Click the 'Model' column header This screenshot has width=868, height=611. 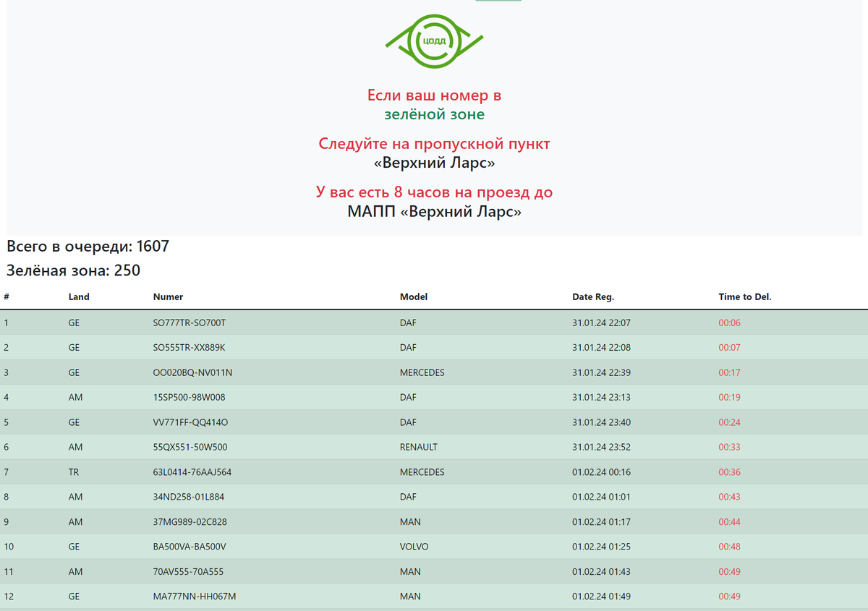tap(414, 297)
